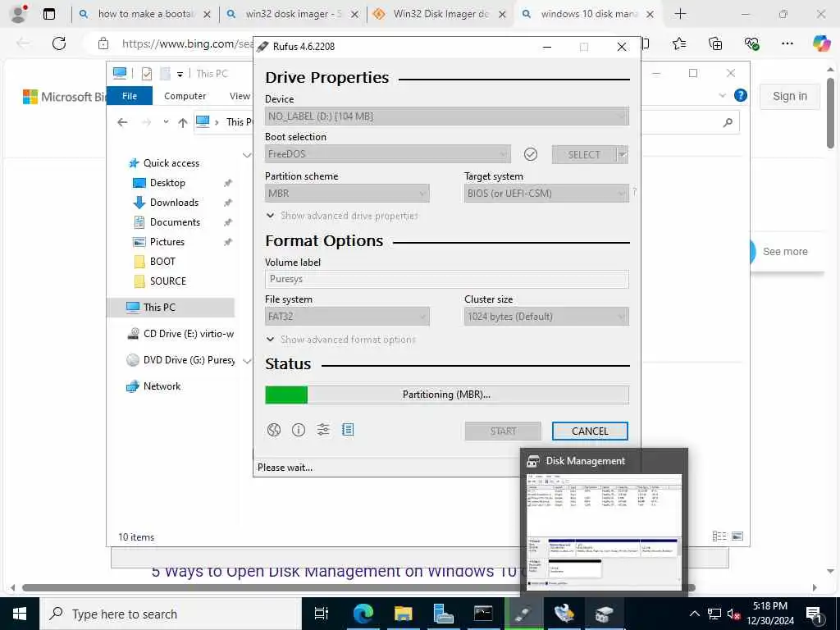This screenshot has width=840, height=630.
Task: Click File Explorer help question mark icon
Action: point(741,95)
